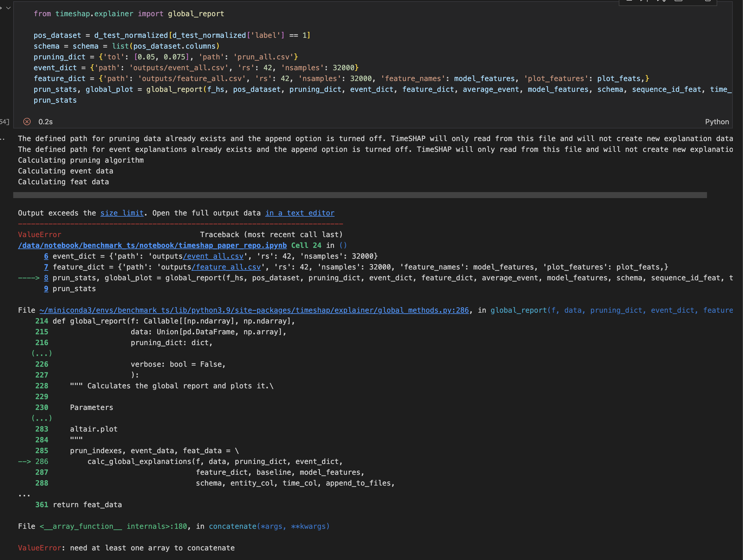Jump to traceback line 7 link
The image size is (743, 560).
pos(46,267)
